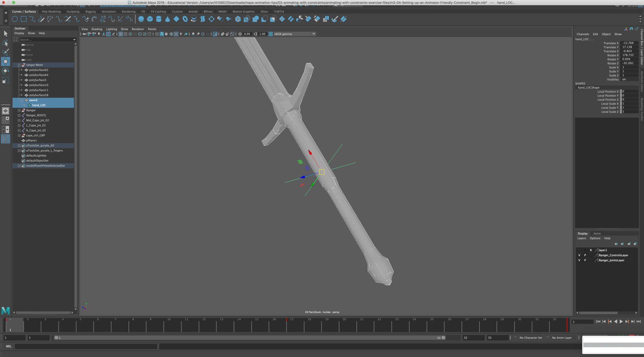Activate the Rotate tool

pos(5,71)
